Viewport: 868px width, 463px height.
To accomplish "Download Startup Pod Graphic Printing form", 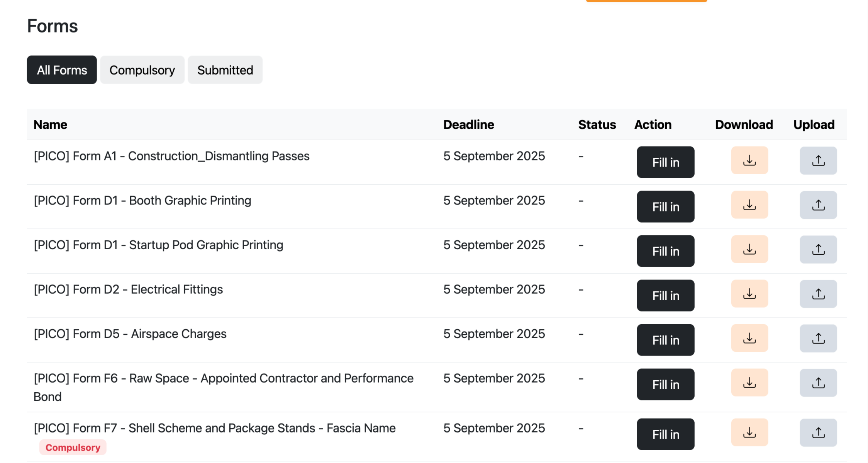I will [749, 249].
